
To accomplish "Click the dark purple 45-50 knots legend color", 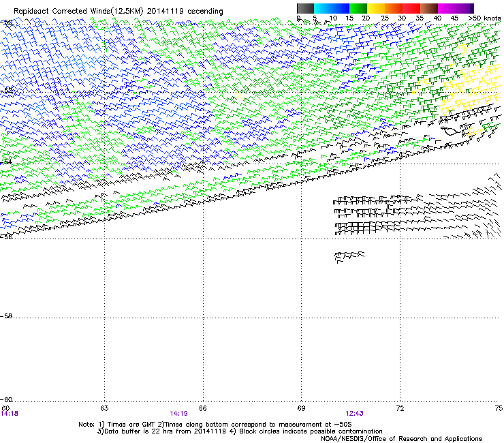I will 464,8.
